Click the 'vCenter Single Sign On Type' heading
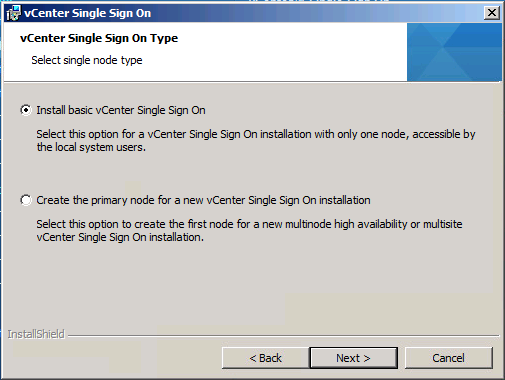The height and width of the screenshot is (380, 505). 99,38
